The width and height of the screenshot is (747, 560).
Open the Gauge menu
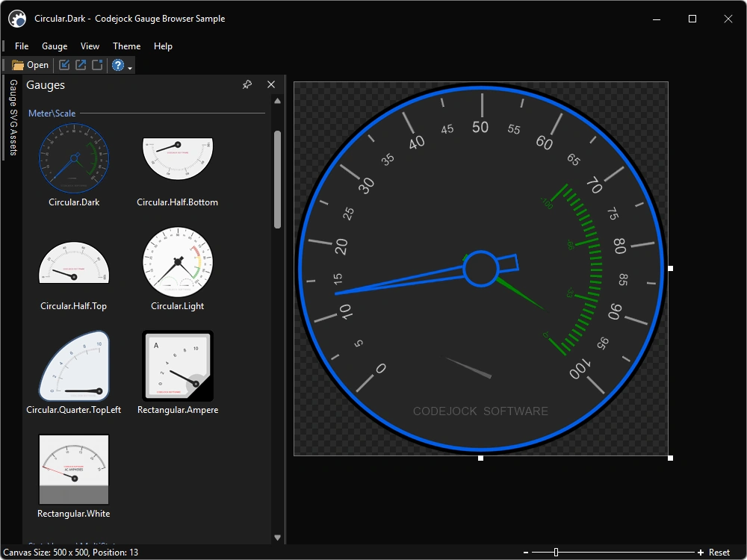point(55,46)
